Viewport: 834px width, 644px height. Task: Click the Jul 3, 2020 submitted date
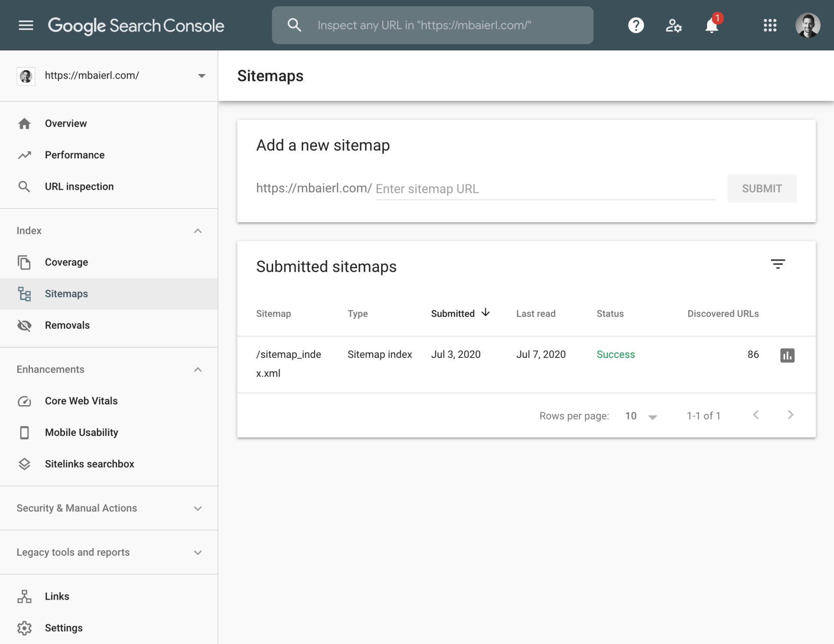click(x=456, y=354)
